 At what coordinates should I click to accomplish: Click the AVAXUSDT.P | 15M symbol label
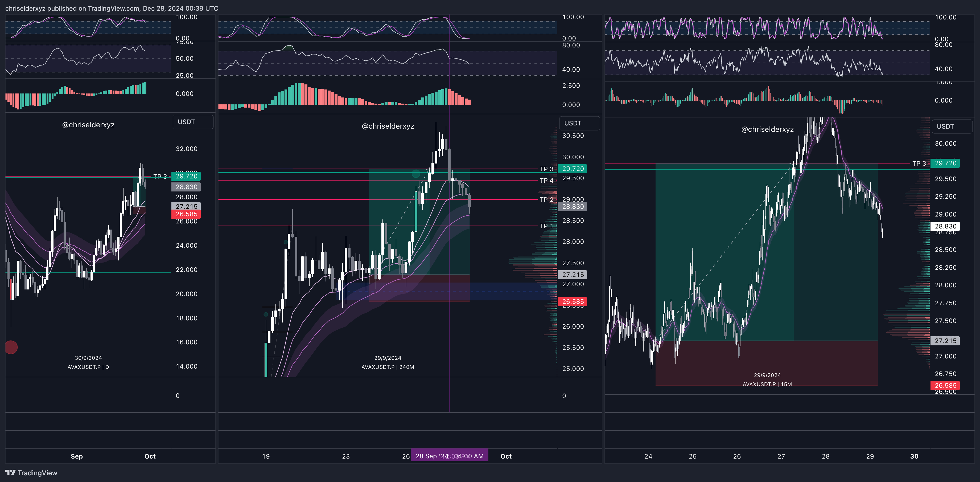coord(767,384)
